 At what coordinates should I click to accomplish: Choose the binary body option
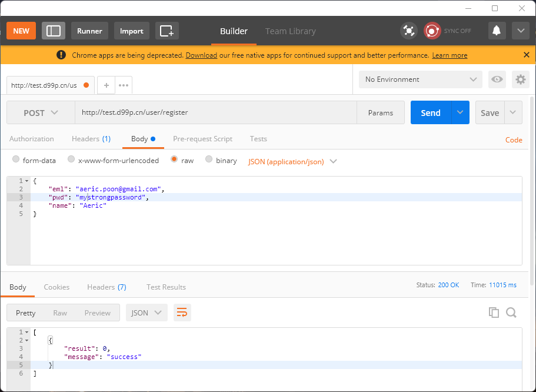pos(209,160)
